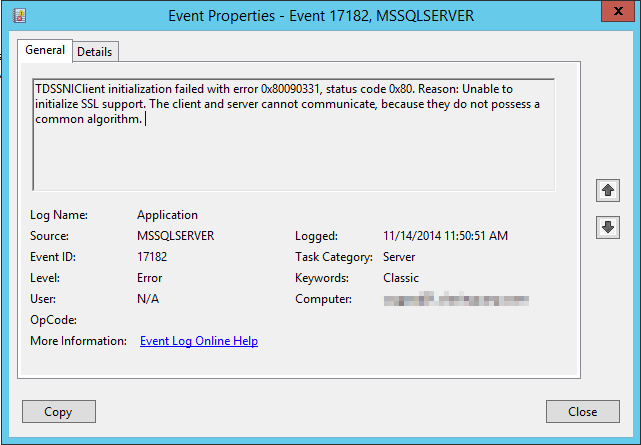Click the Logged date and time value
641x445 pixels.
(445, 236)
